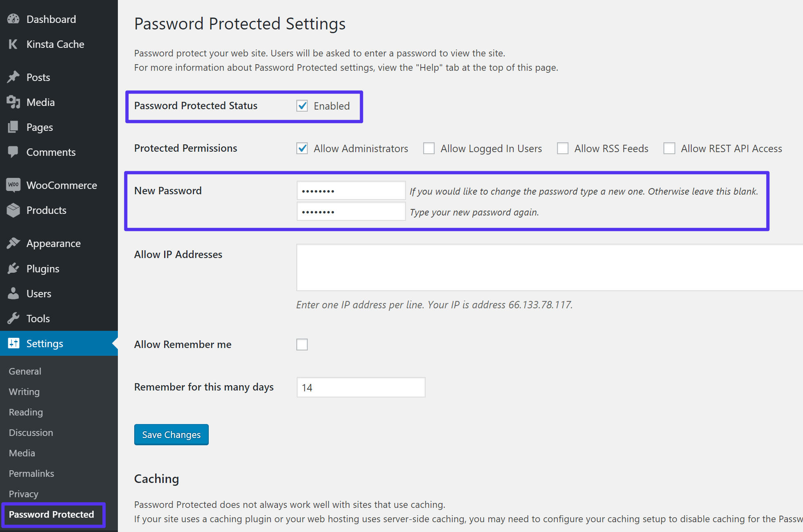Open the General settings page
Image resolution: width=803 pixels, height=532 pixels.
click(x=24, y=371)
